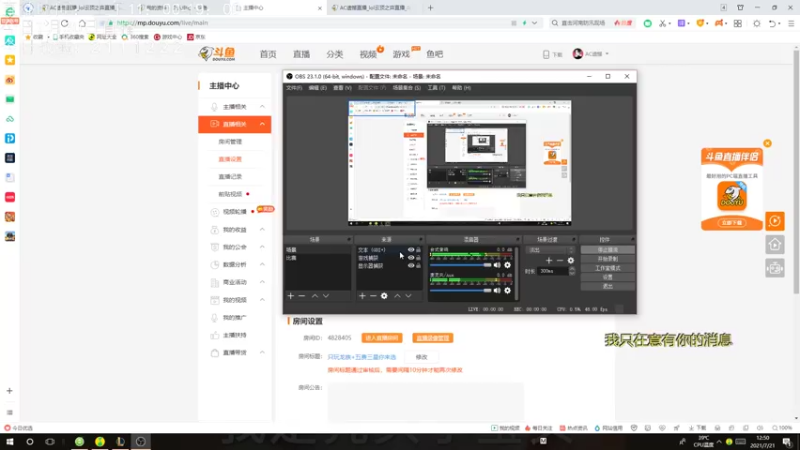The image size is (800, 450).
Task: Click the home icon on the right floating bar
Action: 774,245
